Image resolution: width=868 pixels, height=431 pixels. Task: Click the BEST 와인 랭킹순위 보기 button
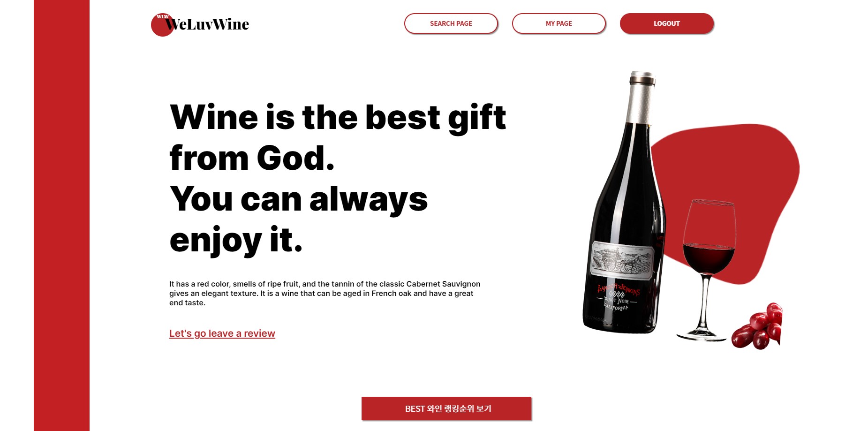point(446,408)
